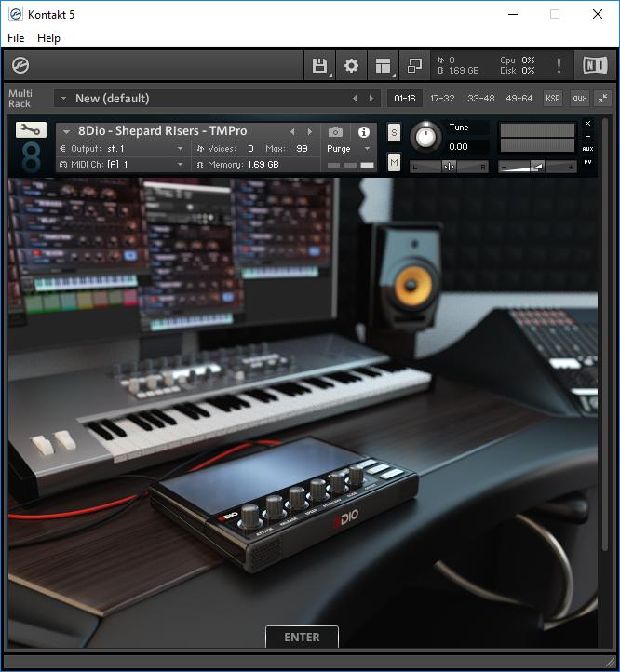Open the Help menu
This screenshot has width=620, height=672.
click(x=48, y=38)
